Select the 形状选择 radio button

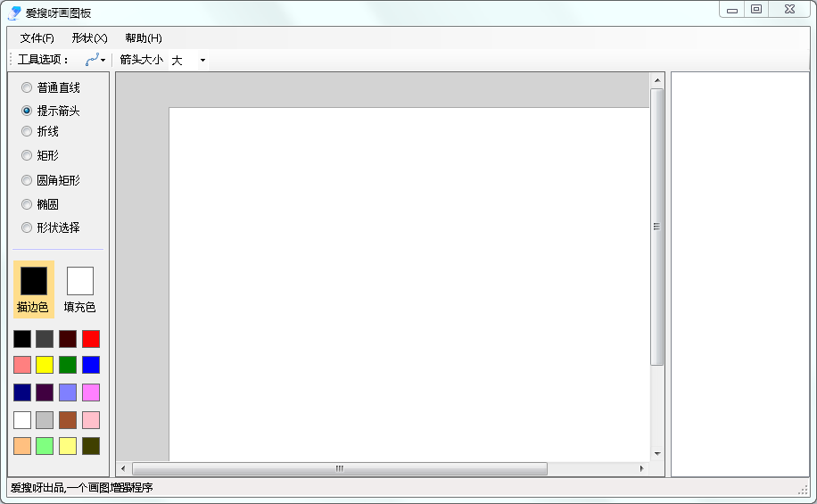(x=27, y=227)
